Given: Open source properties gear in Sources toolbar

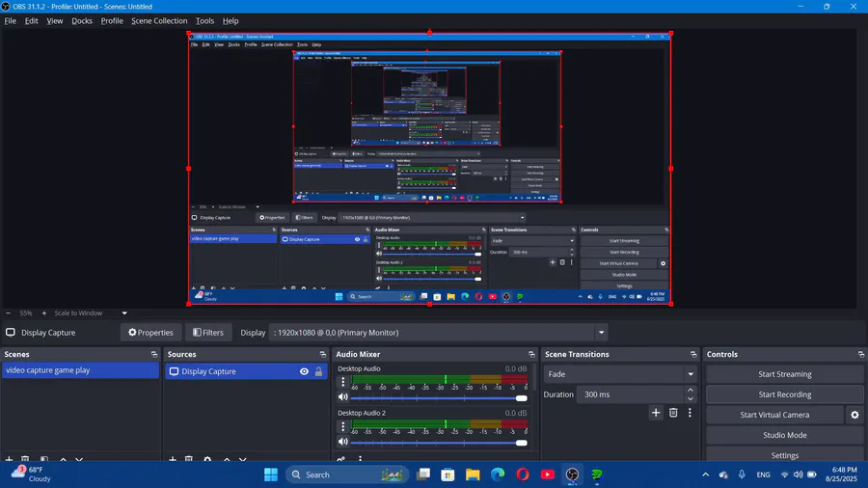Looking at the screenshot, I should [207, 459].
